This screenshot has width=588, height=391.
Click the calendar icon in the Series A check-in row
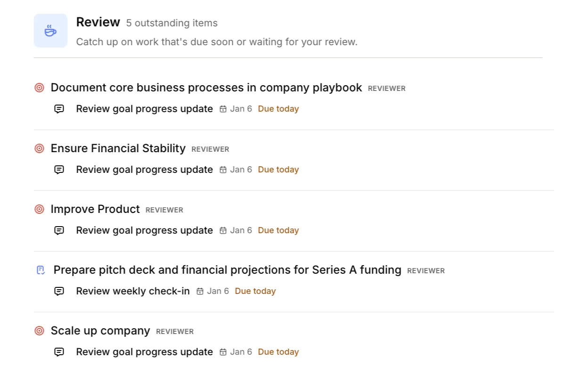[x=199, y=291]
